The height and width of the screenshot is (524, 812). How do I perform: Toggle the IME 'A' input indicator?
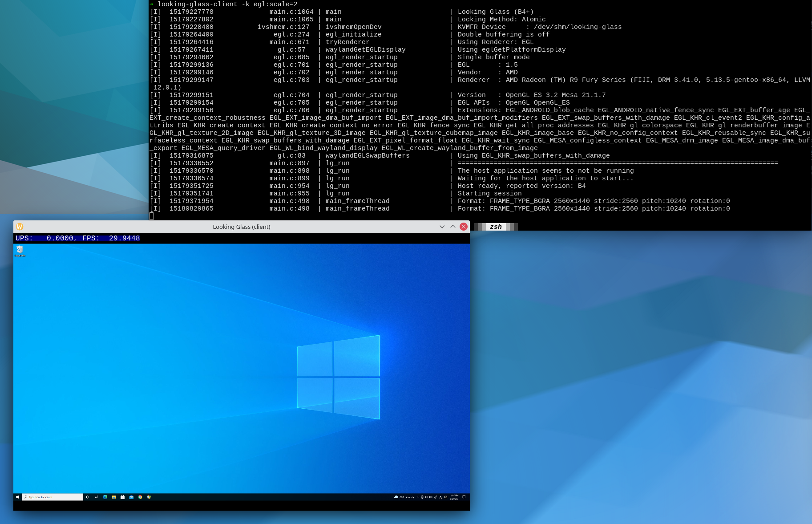[x=440, y=497]
